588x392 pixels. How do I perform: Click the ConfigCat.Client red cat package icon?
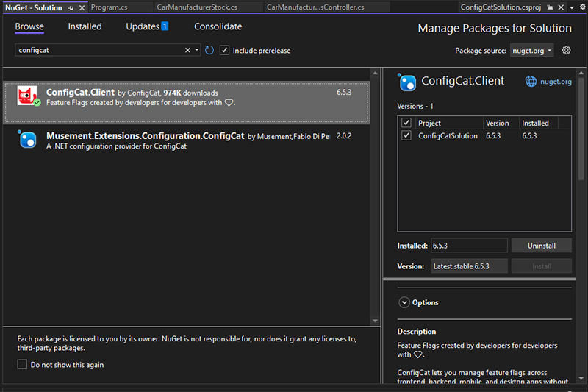click(x=27, y=96)
